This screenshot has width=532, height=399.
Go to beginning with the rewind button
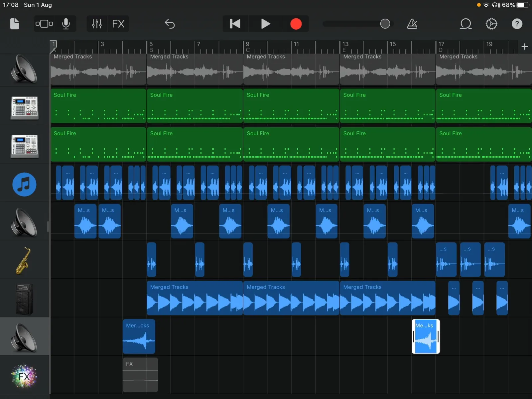[x=235, y=24]
